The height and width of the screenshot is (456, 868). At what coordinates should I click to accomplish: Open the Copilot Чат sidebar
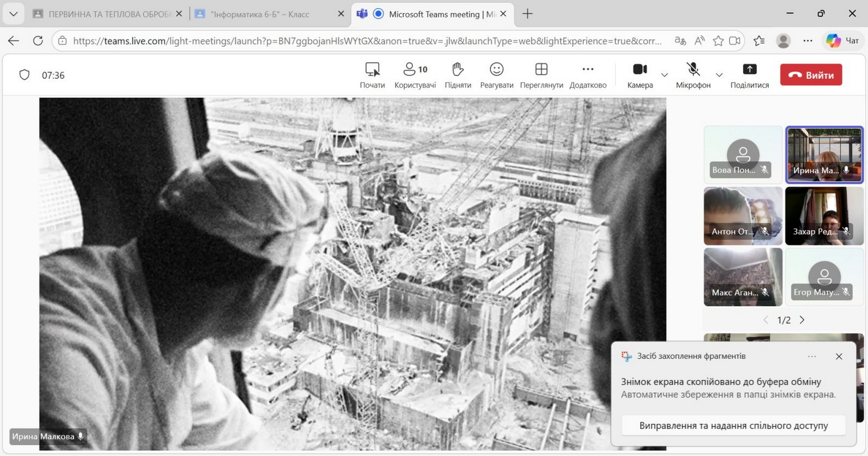pyautogui.click(x=843, y=40)
